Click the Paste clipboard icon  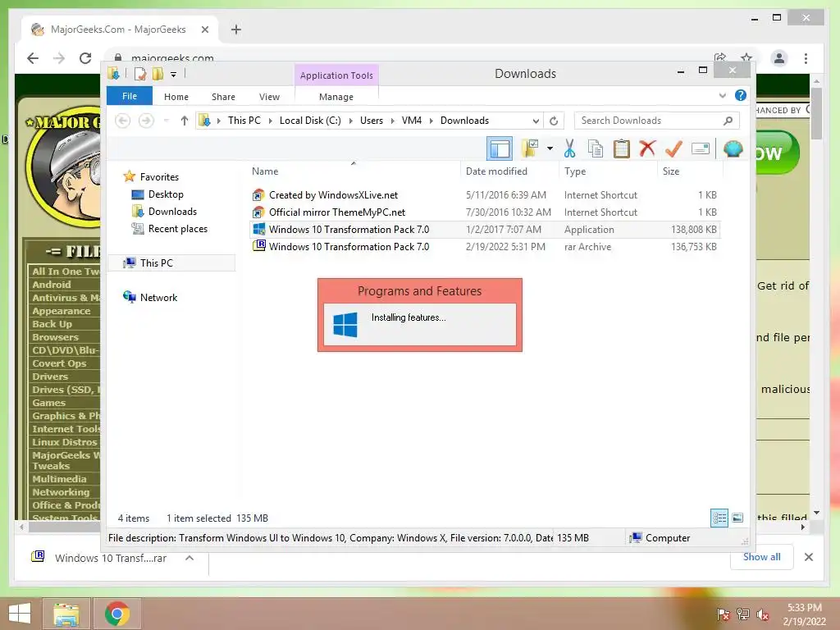(x=622, y=148)
